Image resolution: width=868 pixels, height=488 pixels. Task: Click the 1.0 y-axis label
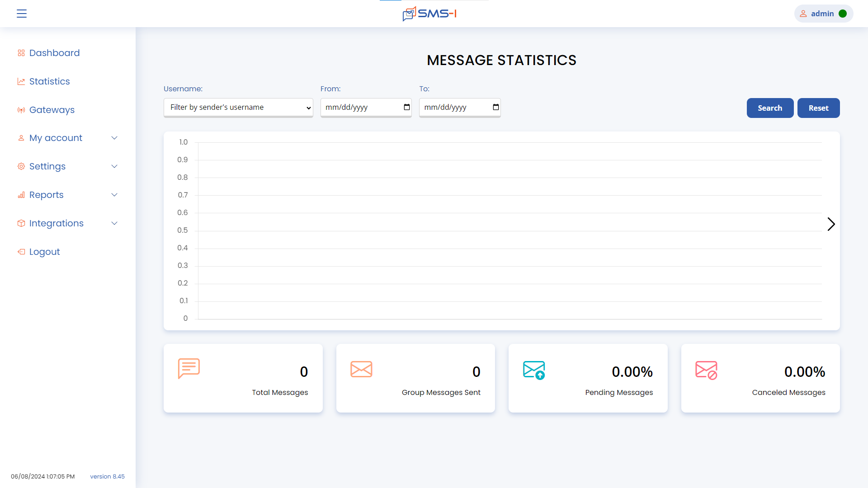[x=183, y=142]
